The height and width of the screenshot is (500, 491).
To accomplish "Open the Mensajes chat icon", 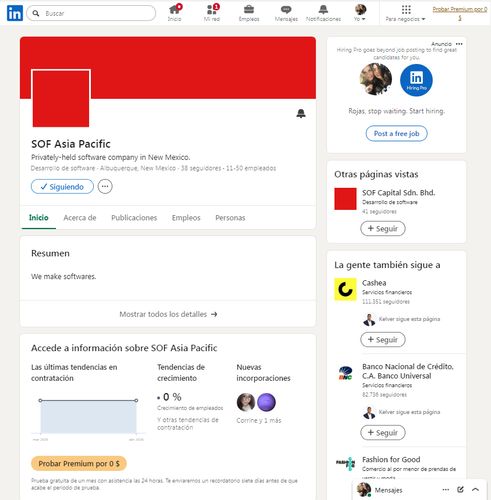I will point(286,13).
